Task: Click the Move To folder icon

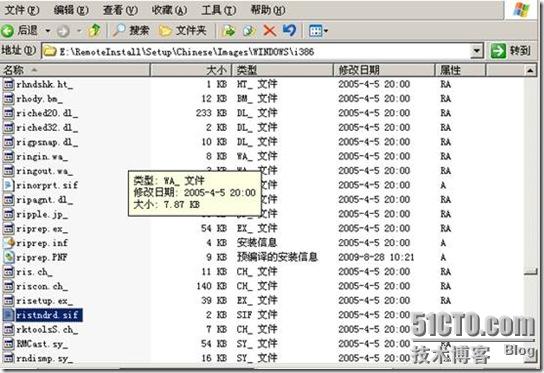Action: coord(229,31)
